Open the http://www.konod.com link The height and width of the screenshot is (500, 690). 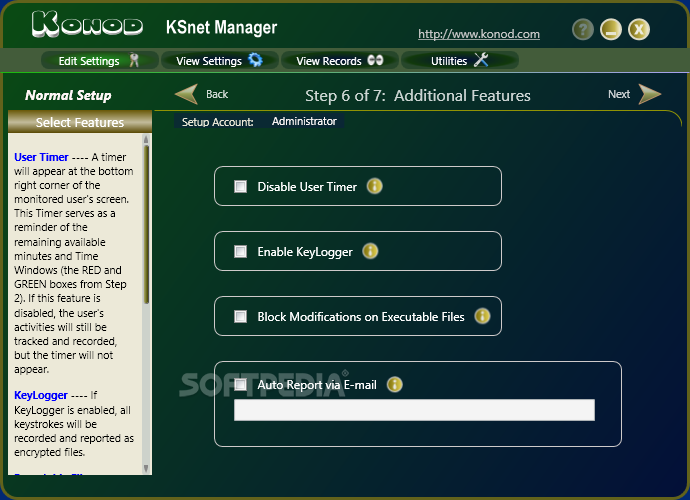click(x=479, y=34)
